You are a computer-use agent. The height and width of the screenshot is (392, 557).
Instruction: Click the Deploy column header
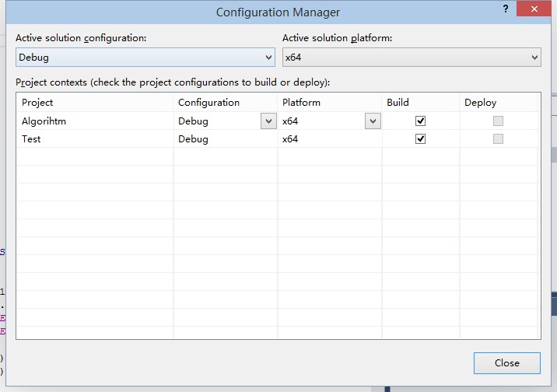480,103
